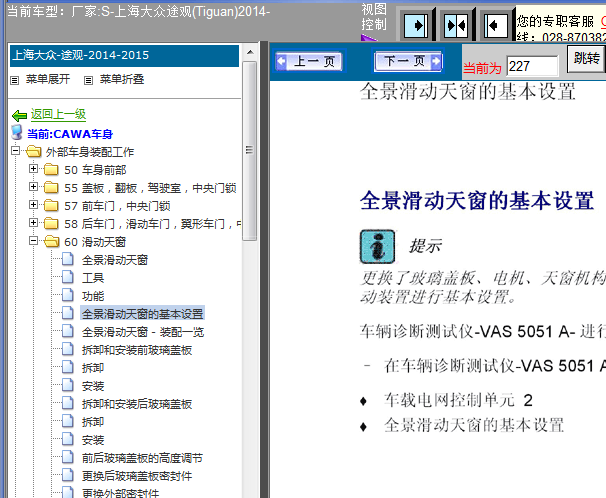Screen dimensions: 606x498
Task: Click the view control right-arrow panel icon
Action: click(415, 25)
